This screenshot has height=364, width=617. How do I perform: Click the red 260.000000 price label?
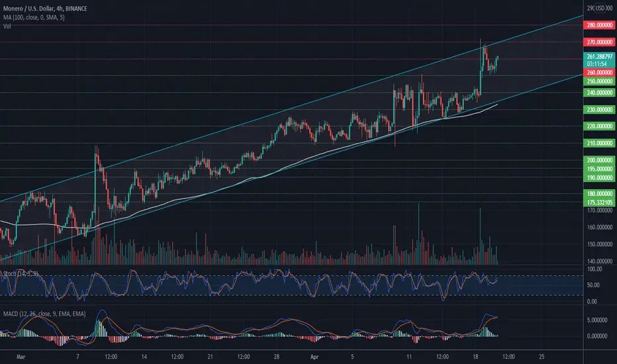click(x=599, y=72)
